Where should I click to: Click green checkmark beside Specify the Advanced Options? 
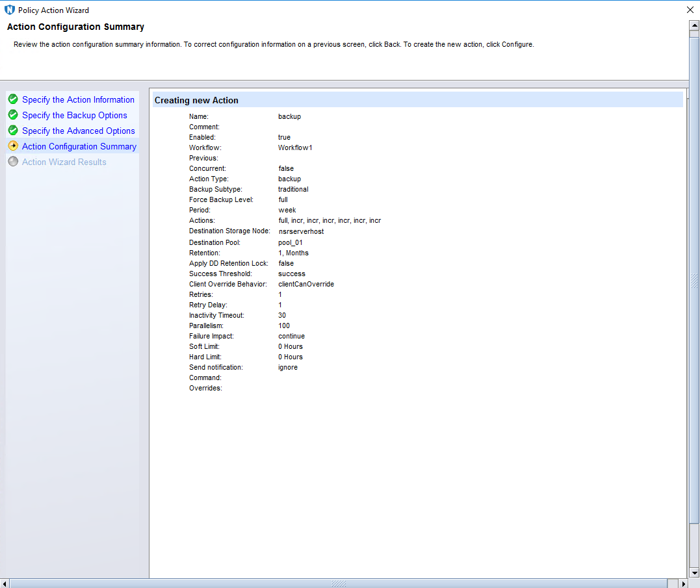click(13, 131)
